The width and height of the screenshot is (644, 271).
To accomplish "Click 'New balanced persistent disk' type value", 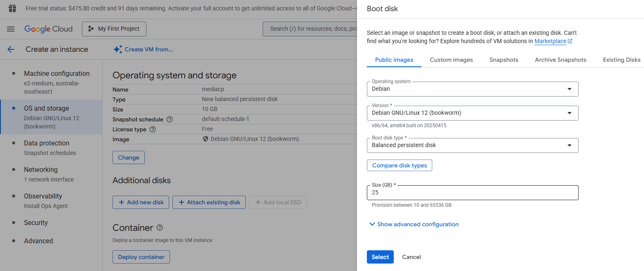I will click(240, 99).
